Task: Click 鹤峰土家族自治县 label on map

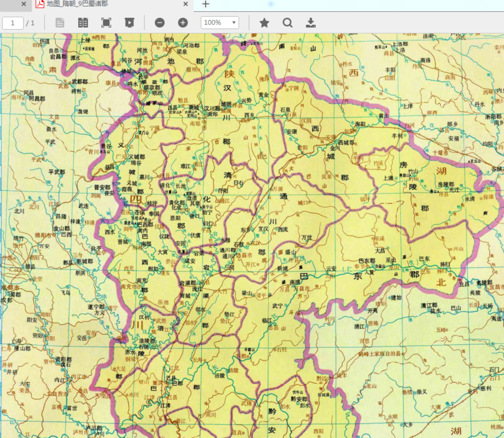Action: pyautogui.click(x=380, y=354)
